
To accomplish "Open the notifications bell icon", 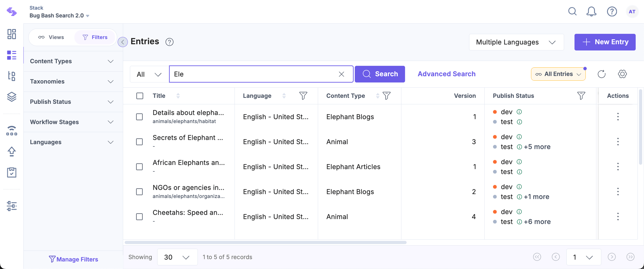I will tap(591, 12).
